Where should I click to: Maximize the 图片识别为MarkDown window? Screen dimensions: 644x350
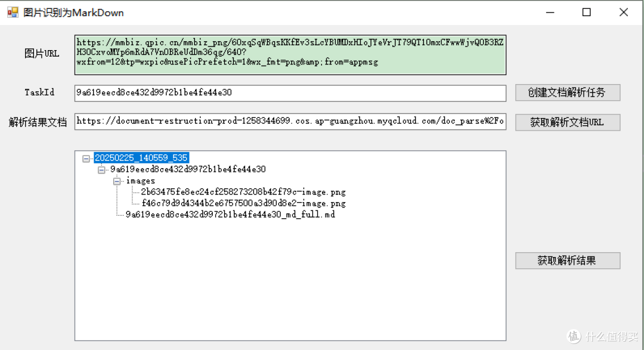click(x=587, y=13)
